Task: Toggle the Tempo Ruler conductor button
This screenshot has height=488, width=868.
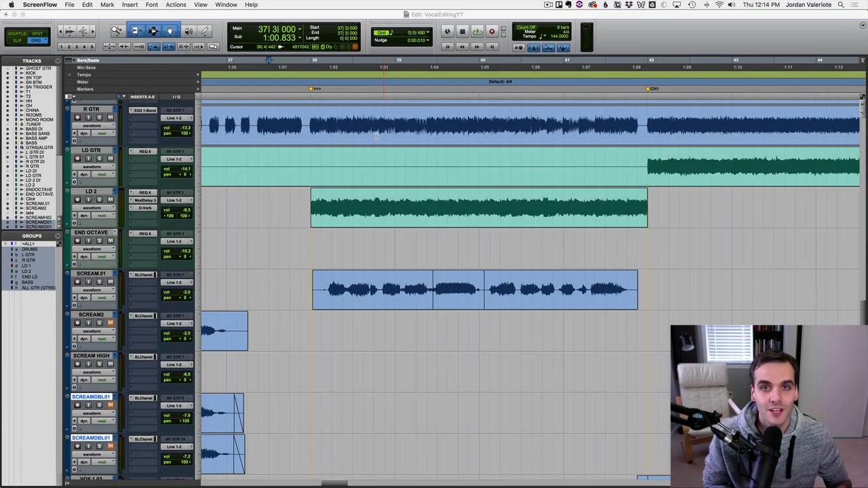Action: click(x=564, y=47)
